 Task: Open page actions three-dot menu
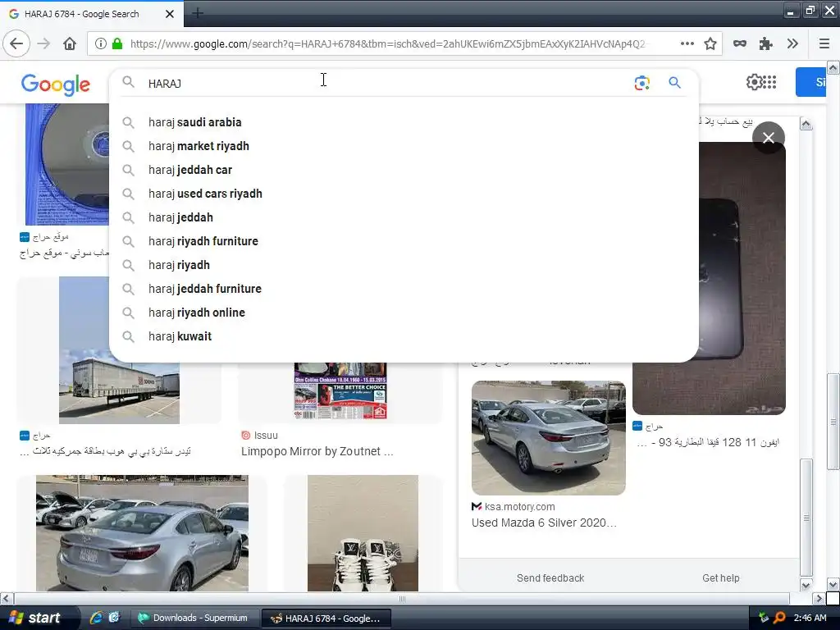(687, 43)
